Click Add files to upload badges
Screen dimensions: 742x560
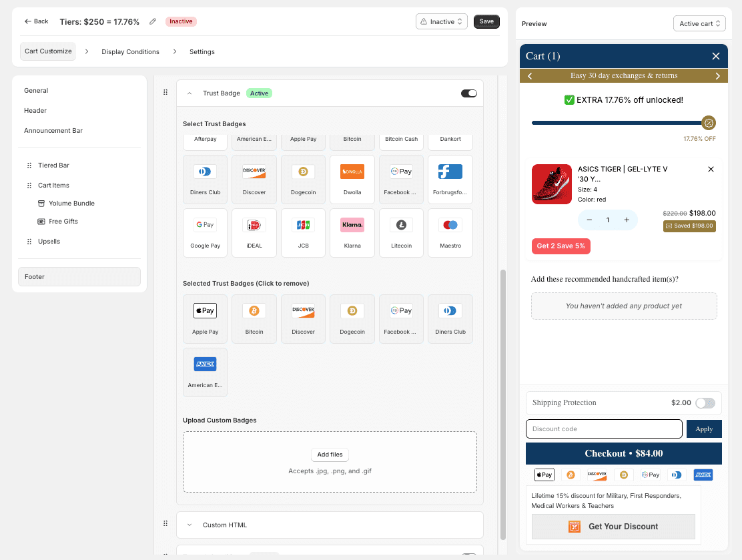coord(330,455)
